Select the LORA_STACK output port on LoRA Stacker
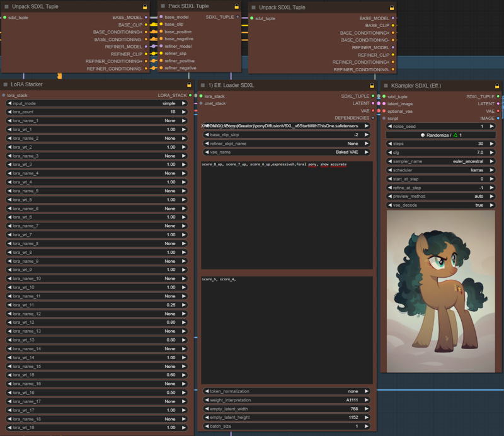The height and width of the screenshot is (436, 504). click(x=190, y=95)
